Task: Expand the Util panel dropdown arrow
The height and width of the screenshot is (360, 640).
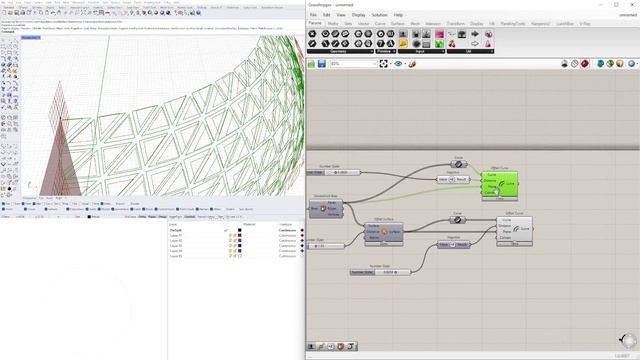Action: click(492, 51)
